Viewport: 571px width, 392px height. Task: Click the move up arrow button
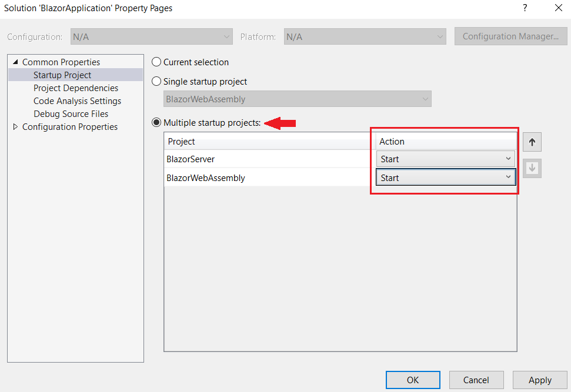click(x=532, y=142)
